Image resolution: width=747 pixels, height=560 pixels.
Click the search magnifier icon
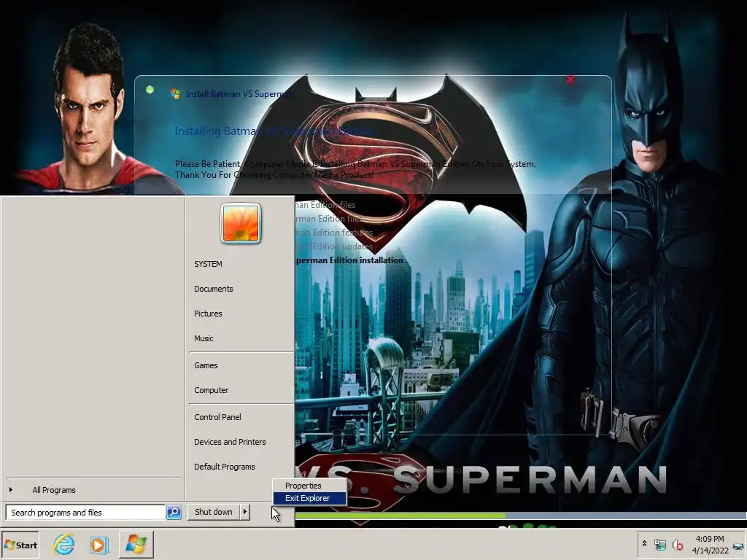[x=174, y=513]
